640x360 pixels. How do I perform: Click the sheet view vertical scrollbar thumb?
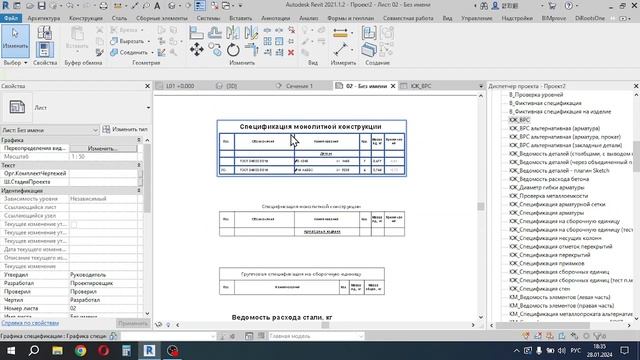[481, 207]
